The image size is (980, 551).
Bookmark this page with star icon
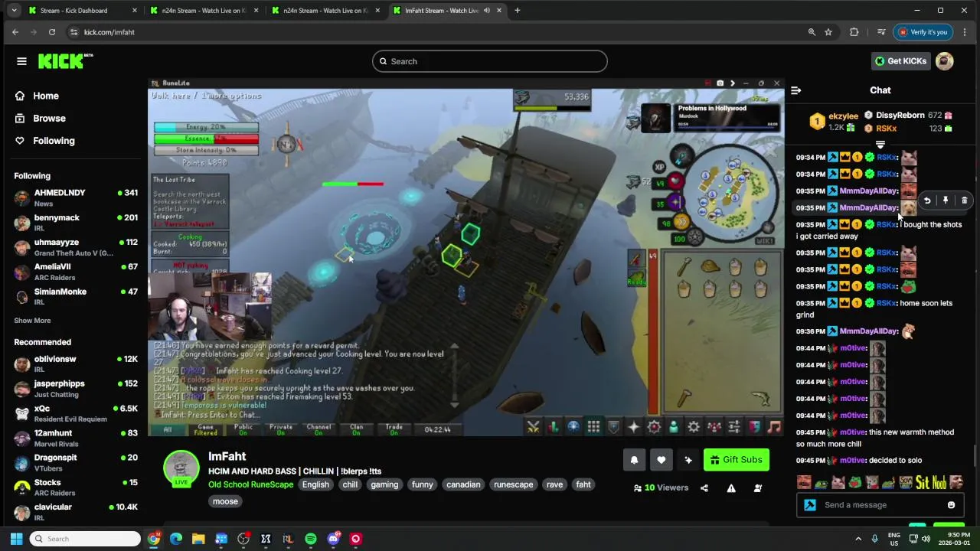828,32
